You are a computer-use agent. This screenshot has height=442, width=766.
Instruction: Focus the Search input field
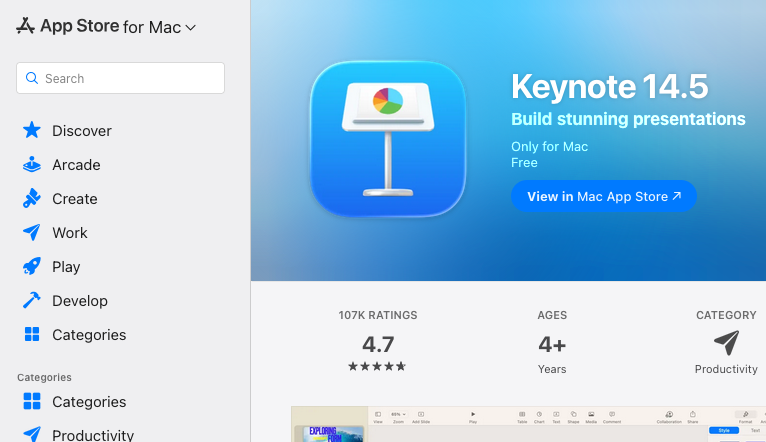tap(120, 78)
